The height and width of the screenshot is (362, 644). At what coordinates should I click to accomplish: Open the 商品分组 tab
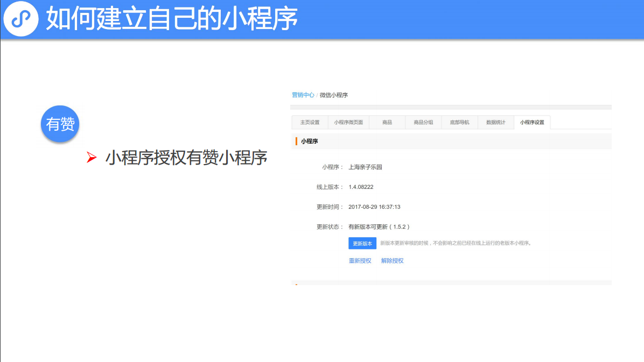tap(423, 122)
